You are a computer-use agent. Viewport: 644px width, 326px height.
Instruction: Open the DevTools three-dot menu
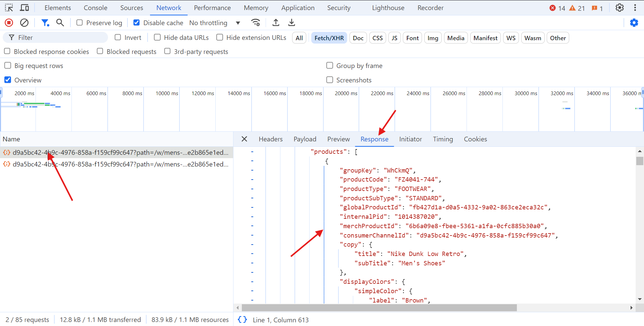(x=635, y=8)
